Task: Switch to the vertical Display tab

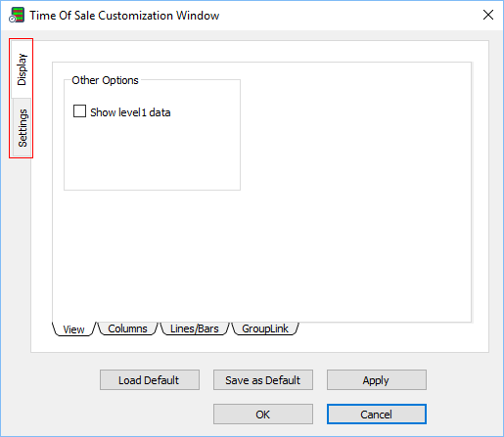Action: (22, 69)
